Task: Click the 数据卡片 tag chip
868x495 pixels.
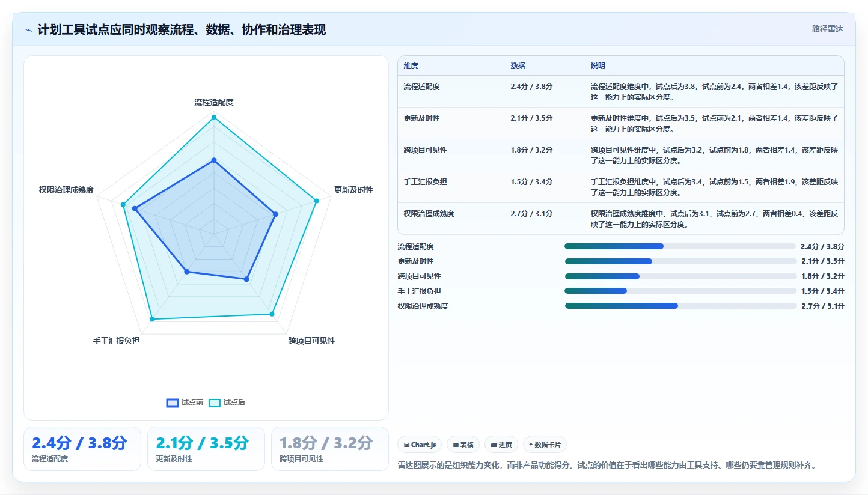Action: 545,445
